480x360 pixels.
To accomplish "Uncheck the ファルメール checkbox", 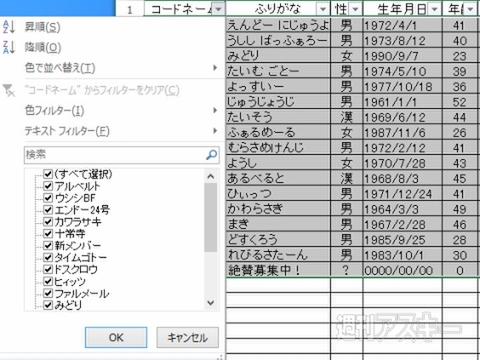I will (x=48, y=293).
